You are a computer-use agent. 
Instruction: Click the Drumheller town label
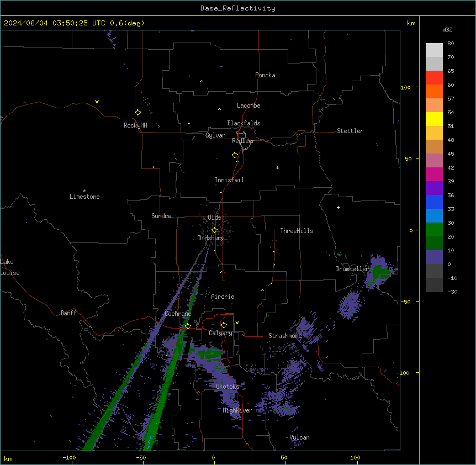click(x=352, y=269)
